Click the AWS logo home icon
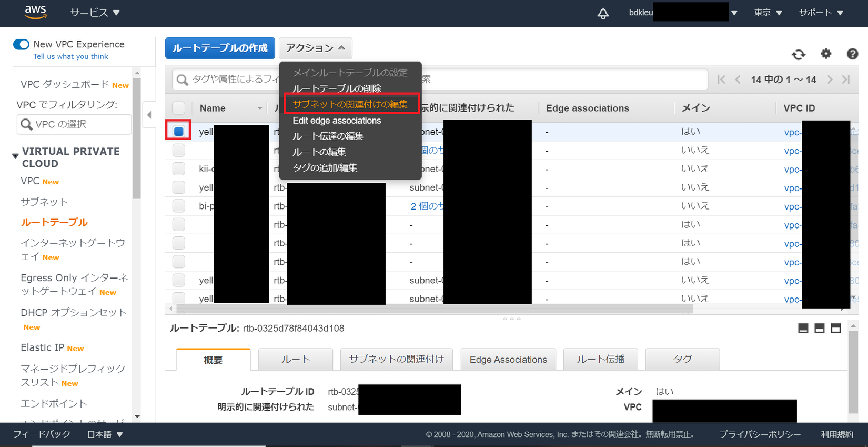This screenshot has height=447, width=868. (35, 12)
